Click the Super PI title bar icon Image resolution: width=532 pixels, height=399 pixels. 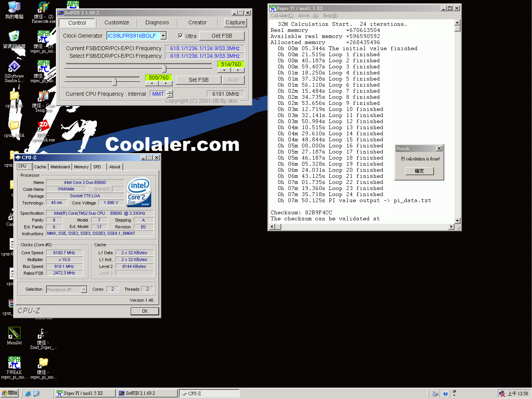(x=272, y=8)
